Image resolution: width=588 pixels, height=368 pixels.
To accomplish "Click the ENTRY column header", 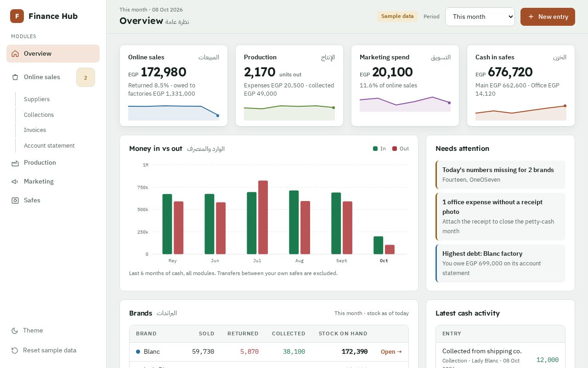I will point(452,334).
